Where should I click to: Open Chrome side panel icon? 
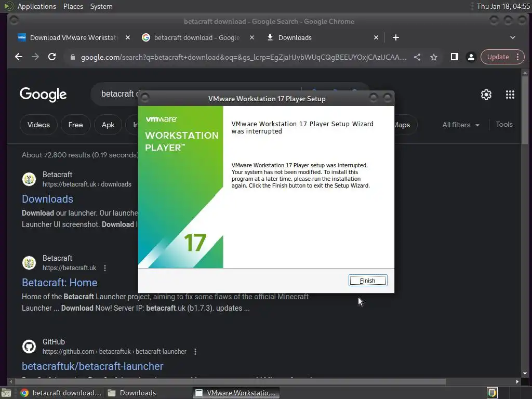pos(454,57)
